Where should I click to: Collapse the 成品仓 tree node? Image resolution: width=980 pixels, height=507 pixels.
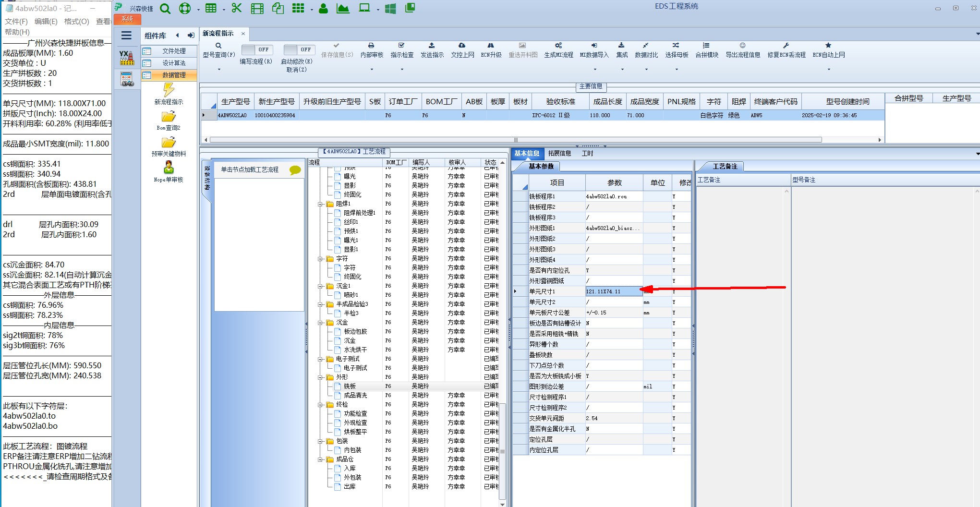(320, 459)
